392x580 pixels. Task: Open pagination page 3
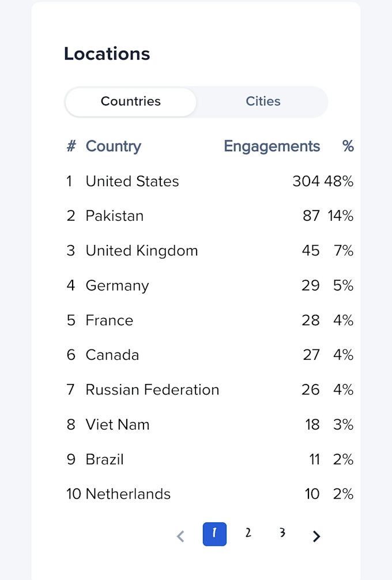pos(282,533)
